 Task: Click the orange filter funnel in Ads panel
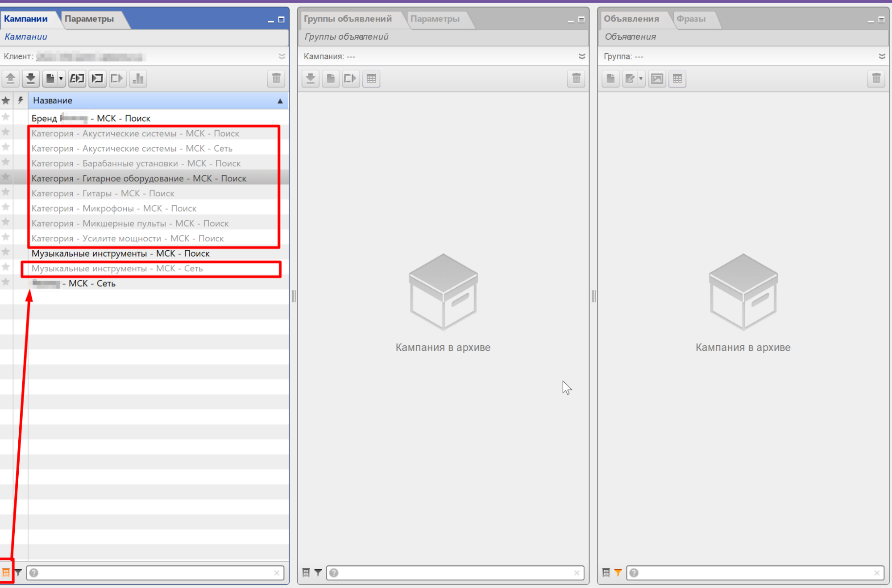click(618, 572)
